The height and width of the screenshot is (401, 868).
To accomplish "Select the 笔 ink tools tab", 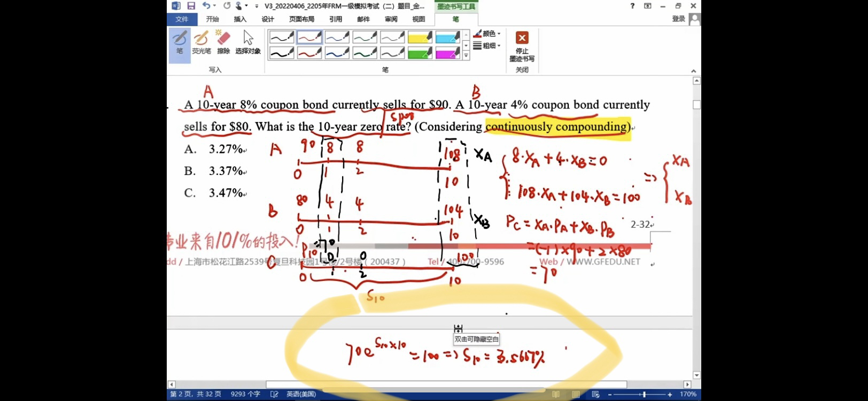I will coord(456,19).
